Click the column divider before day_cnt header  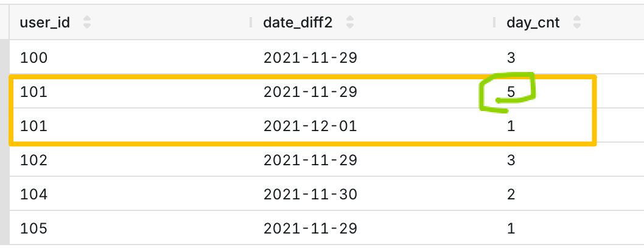tap(494, 23)
